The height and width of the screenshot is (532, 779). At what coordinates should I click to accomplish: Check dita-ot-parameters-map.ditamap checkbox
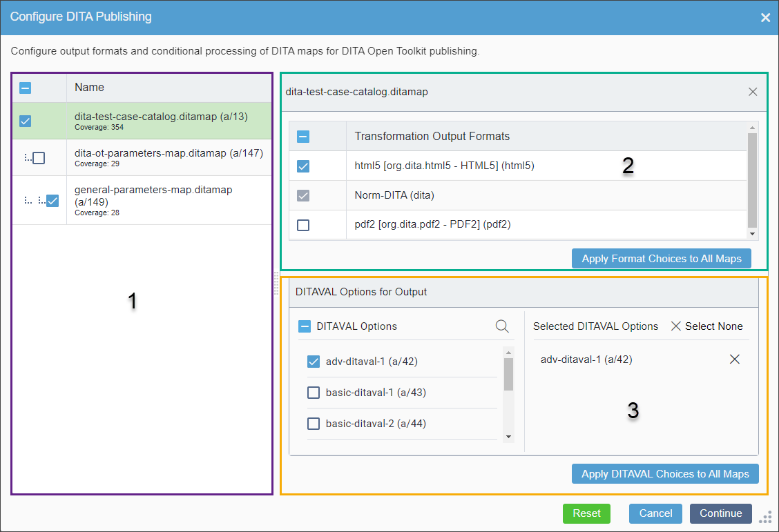click(x=39, y=158)
